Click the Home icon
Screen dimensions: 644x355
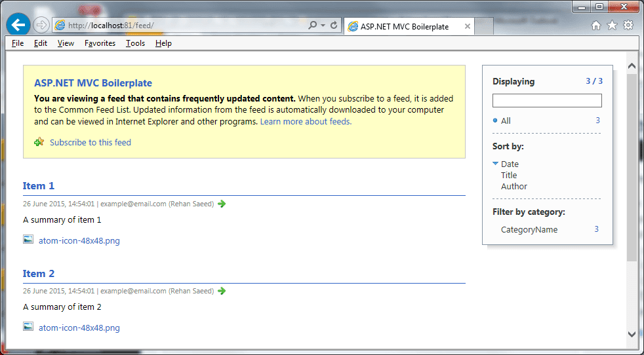(x=596, y=26)
